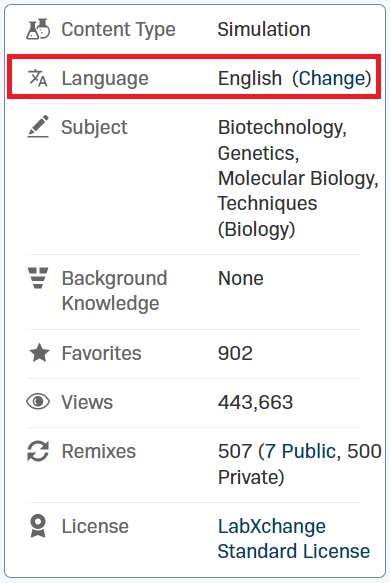Screen dimensions: 390x583
Task: Click the Simulation content type value
Action: tap(264, 29)
